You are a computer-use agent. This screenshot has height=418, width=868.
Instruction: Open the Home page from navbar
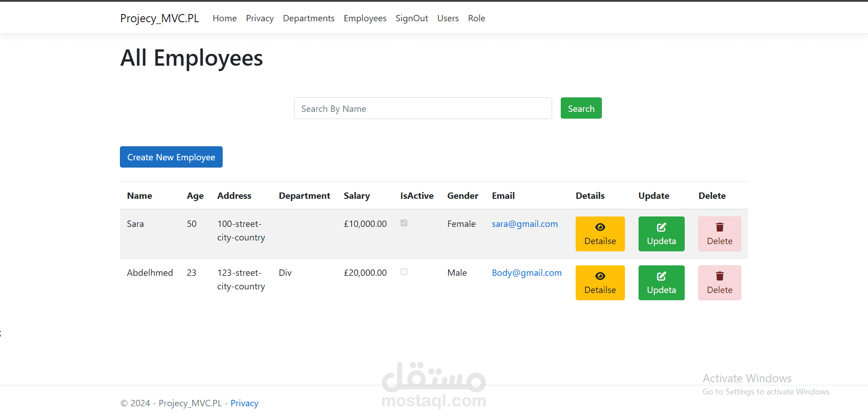pos(225,18)
